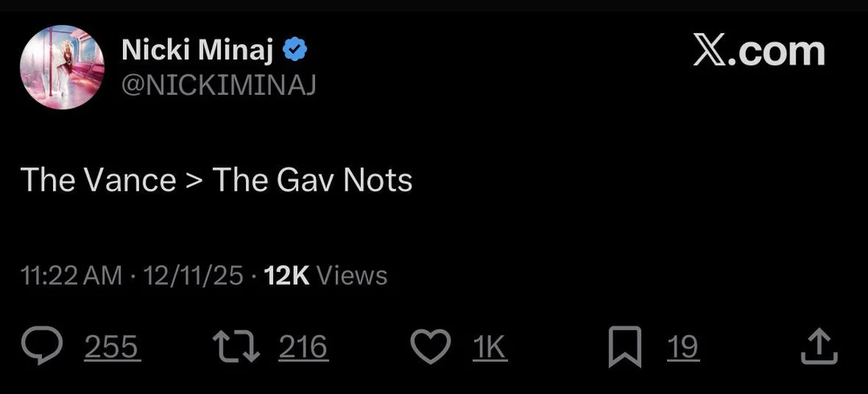Reply using the speech bubble icon
The height and width of the screenshot is (394, 868).
tap(47, 347)
